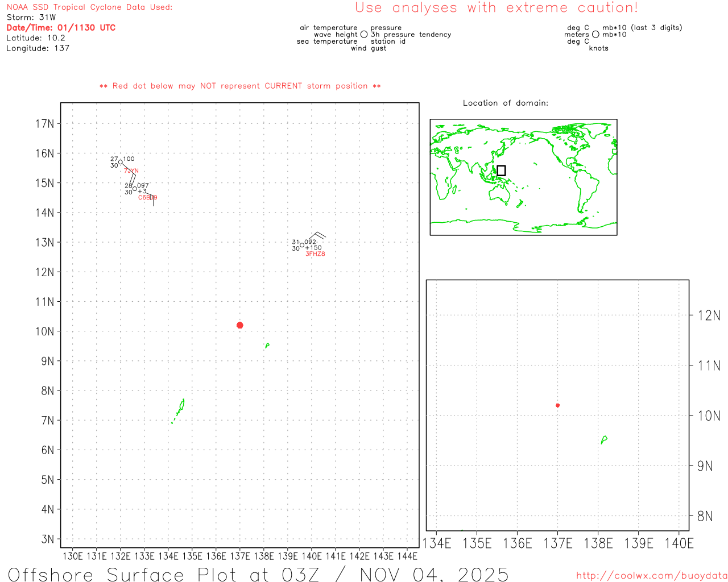Click 'NOAA SSD Tropical Cyclone Data Used:' heading
Viewport: 728px width, 582px height.
coord(89,7)
